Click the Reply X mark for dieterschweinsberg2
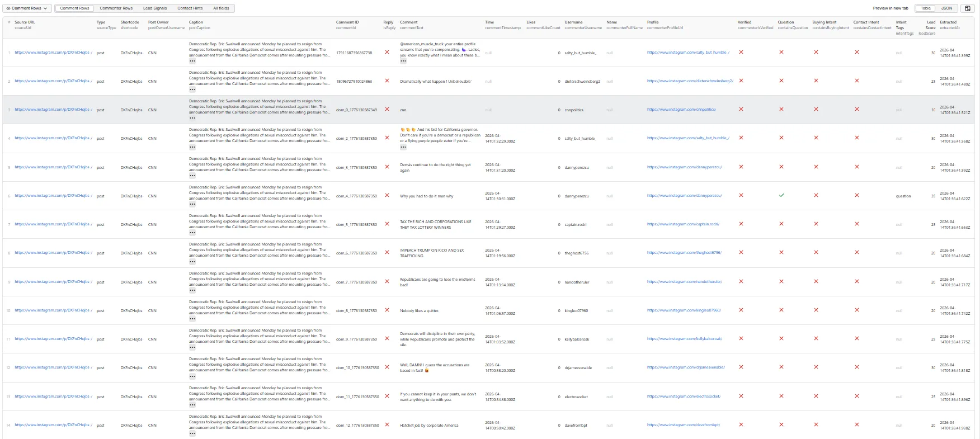Viewport: 980px width, 439px height. tap(387, 81)
